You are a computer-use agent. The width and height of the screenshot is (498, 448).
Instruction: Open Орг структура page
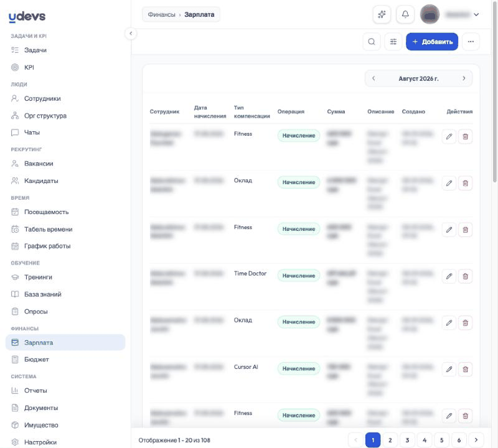pyautogui.click(x=45, y=116)
